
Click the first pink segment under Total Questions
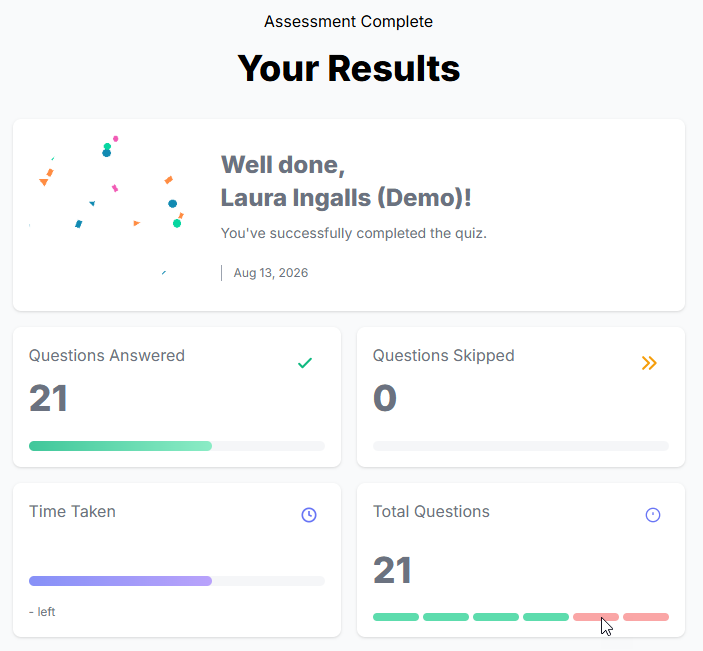[596, 617]
